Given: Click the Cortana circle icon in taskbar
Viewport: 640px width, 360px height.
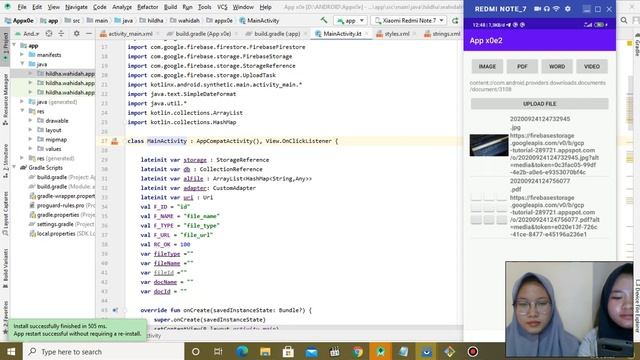Looking at the screenshot, I should [x=196, y=351].
